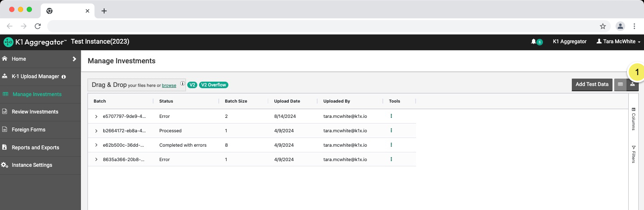Click the Add Test Data button
This screenshot has height=210, width=644.
(591, 84)
